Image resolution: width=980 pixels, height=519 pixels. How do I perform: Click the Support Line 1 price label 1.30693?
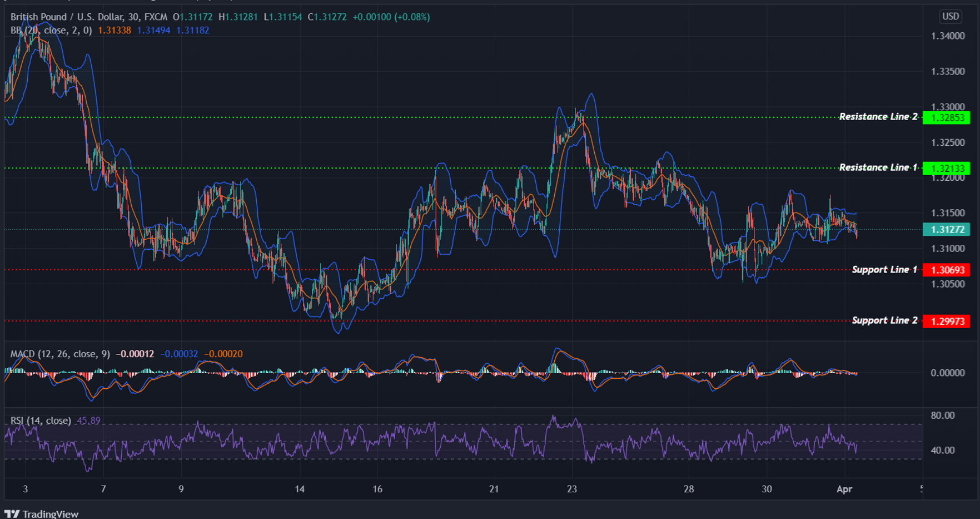click(947, 269)
